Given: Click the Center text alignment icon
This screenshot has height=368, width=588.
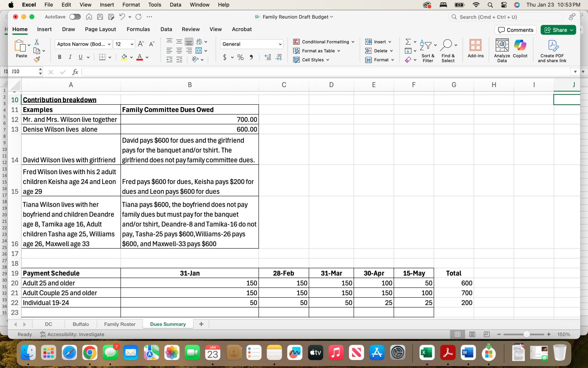Looking at the screenshot, I should [179, 51].
